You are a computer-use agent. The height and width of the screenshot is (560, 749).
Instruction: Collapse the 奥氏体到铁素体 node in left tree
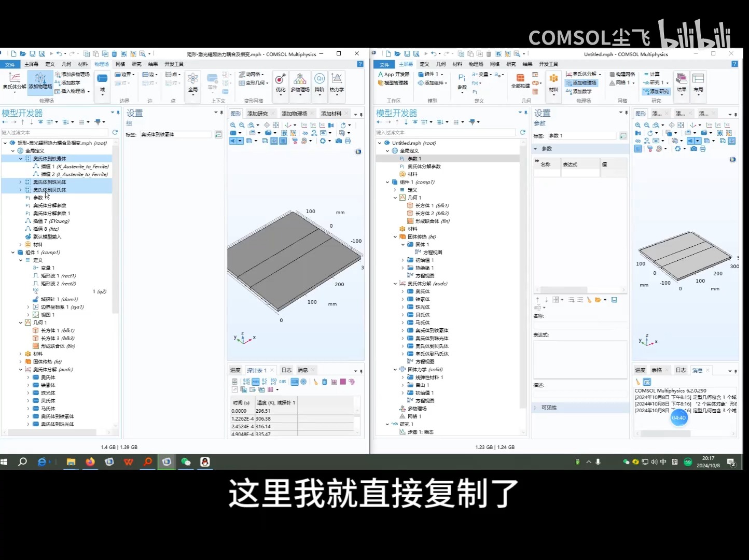coord(21,159)
